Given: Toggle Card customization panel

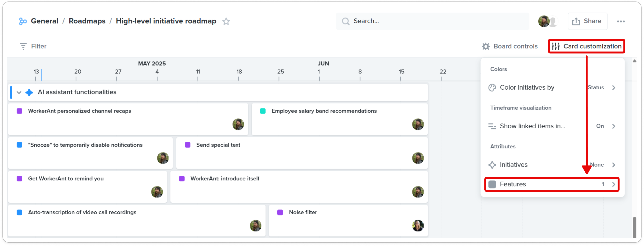Looking at the screenshot, I should (587, 46).
